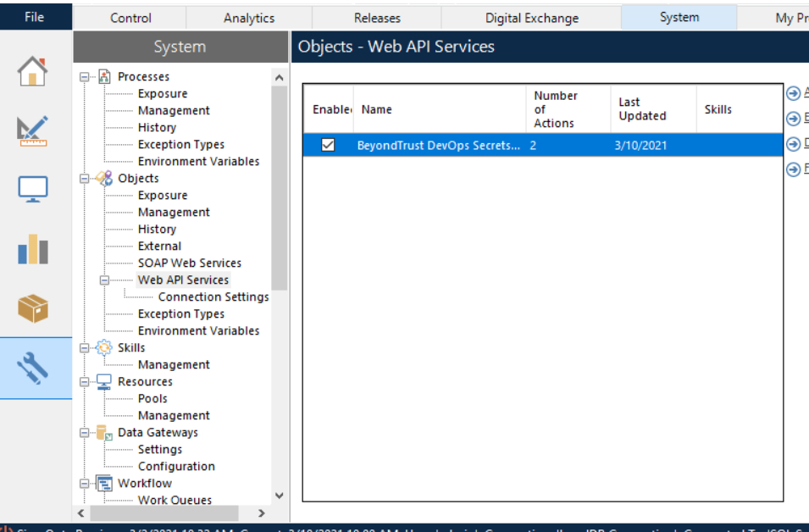Open Management under Skills
This screenshot has width=809, height=532.
coord(174,365)
